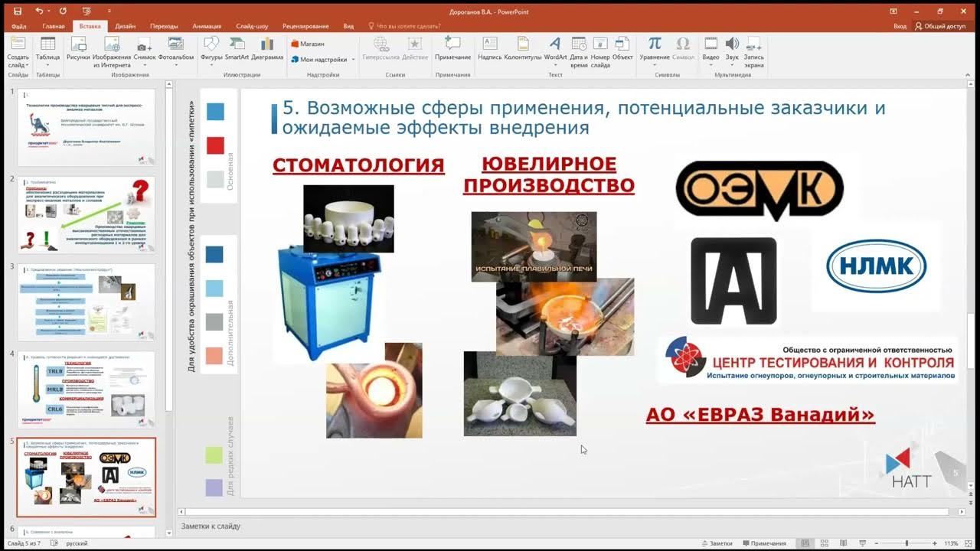Insert an Объект

[x=622, y=48]
